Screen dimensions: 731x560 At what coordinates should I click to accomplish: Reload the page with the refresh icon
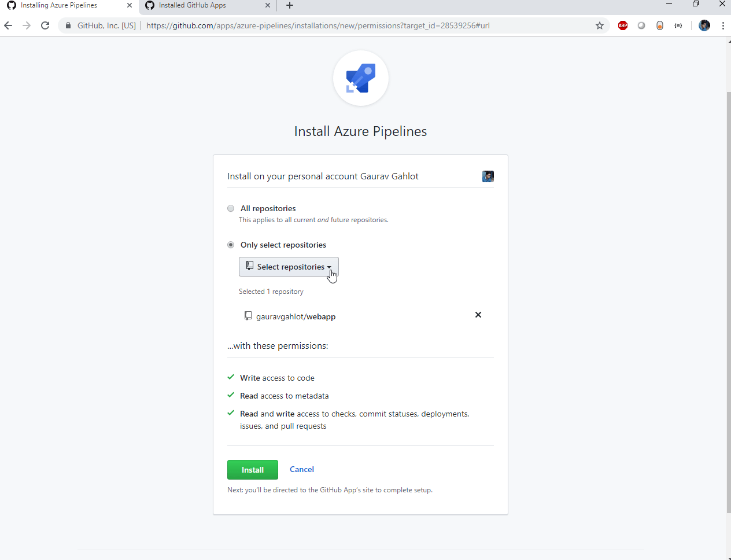tap(45, 25)
